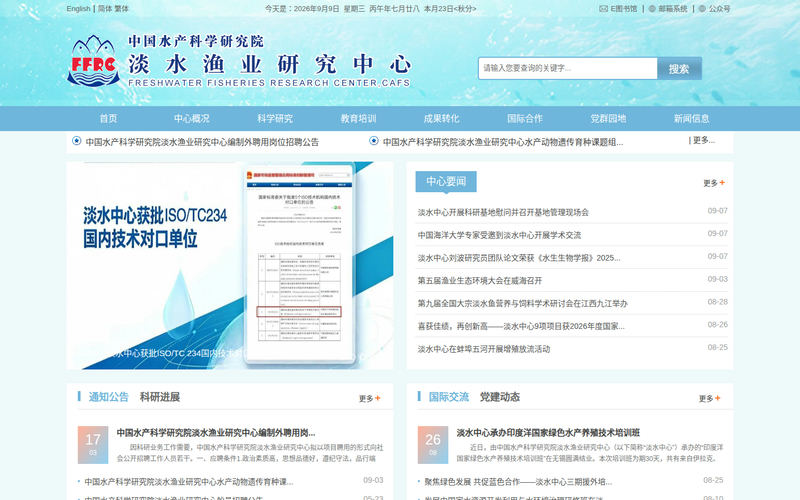Viewport: 800px width, 500px height.
Task: Open the E图书馆 envelope icon link
Action: pyautogui.click(x=604, y=9)
